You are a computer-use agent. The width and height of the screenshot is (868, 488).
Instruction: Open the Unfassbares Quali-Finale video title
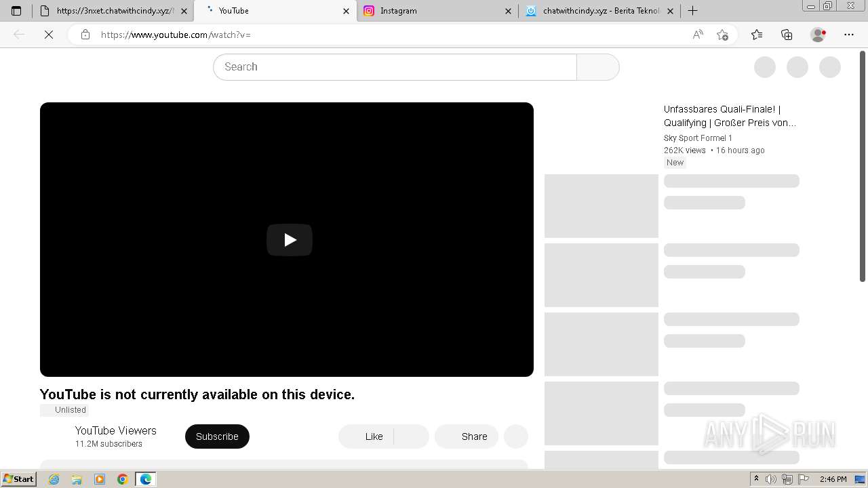pyautogui.click(x=730, y=116)
